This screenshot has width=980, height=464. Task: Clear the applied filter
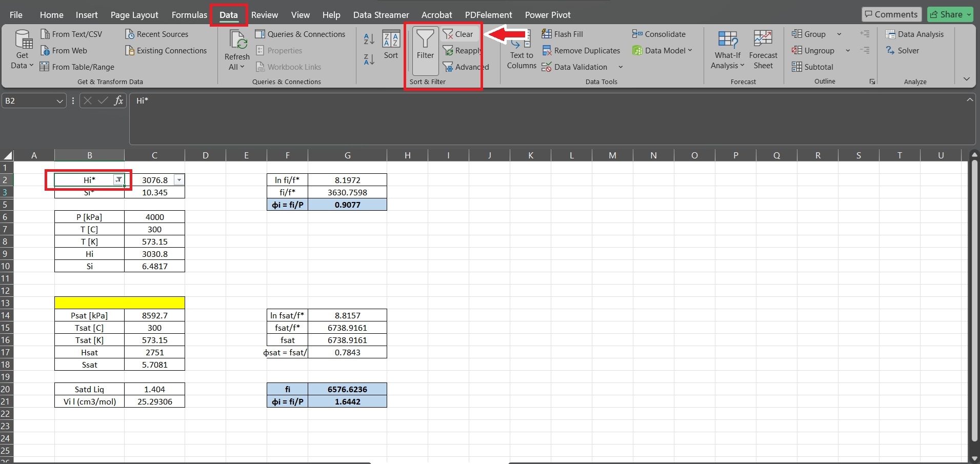point(458,34)
